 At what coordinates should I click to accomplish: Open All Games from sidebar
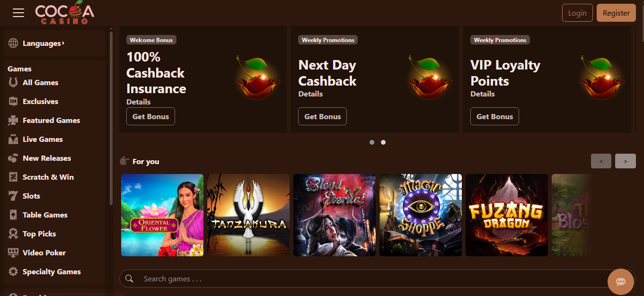pyautogui.click(x=41, y=82)
